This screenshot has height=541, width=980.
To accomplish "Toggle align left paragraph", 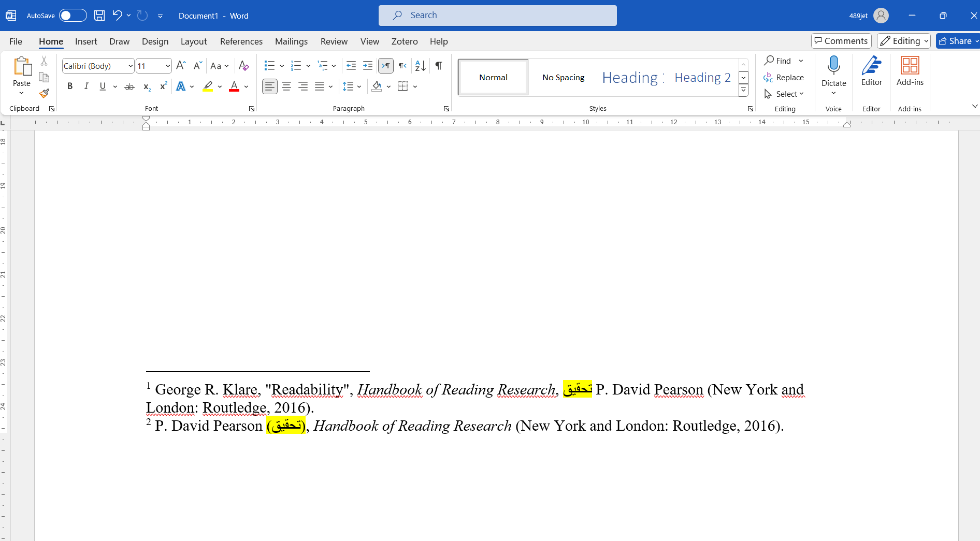I will tap(270, 86).
